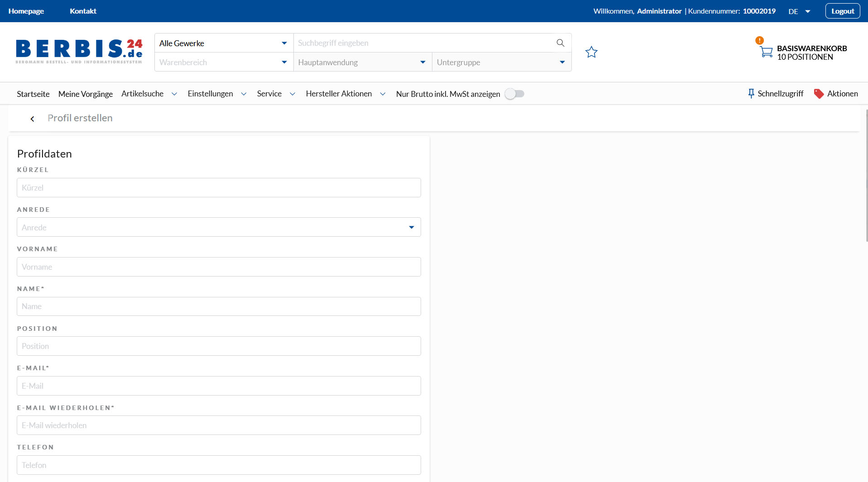Open the Untergruppe dropdown

(x=502, y=62)
